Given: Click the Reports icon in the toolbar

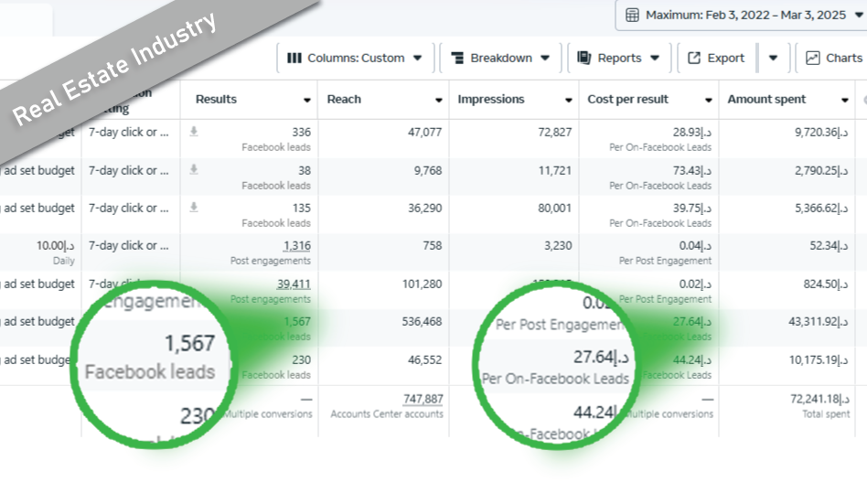Looking at the screenshot, I should click(584, 58).
